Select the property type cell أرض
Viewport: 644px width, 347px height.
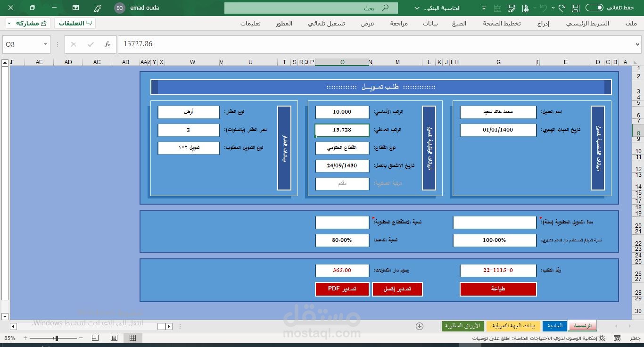coord(189,112)
